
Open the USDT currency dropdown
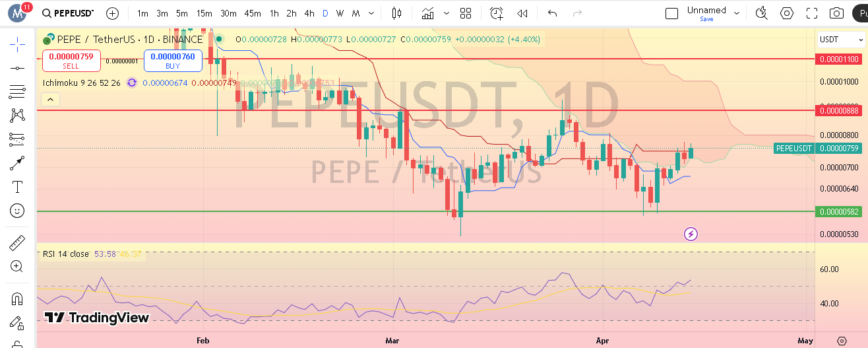841,40
